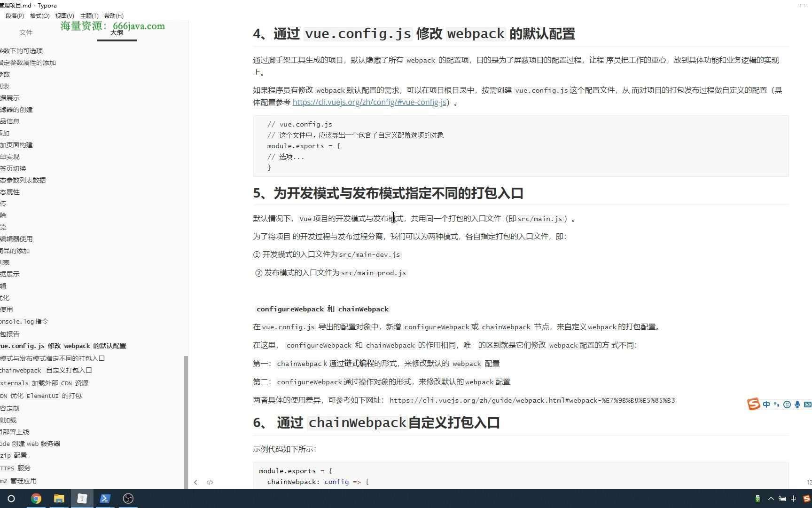Viewport: 812px width, 508px height.
Task: Click the 'configureWebpack 和 chainWebpack' bold line
Action: (x=322, y=309)
